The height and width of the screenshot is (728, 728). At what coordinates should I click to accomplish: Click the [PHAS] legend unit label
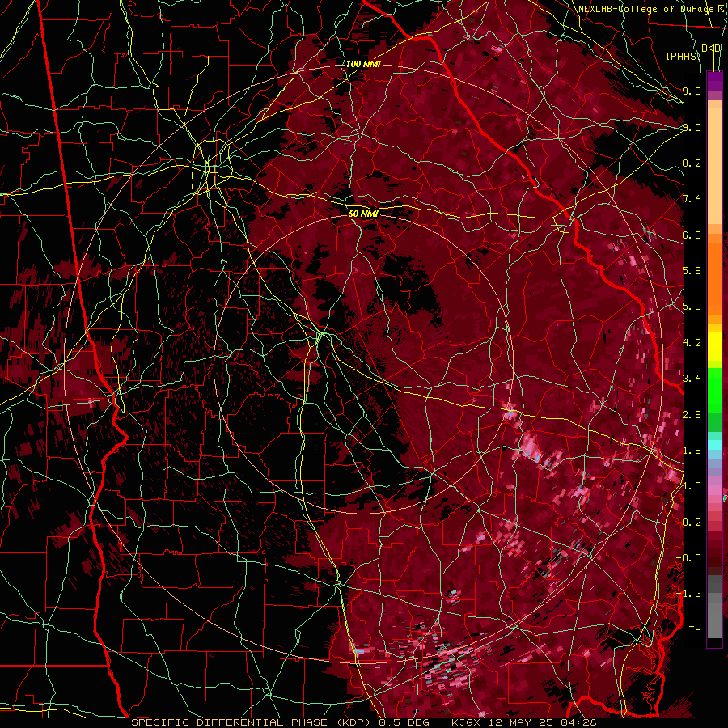(x=684, y=56)
